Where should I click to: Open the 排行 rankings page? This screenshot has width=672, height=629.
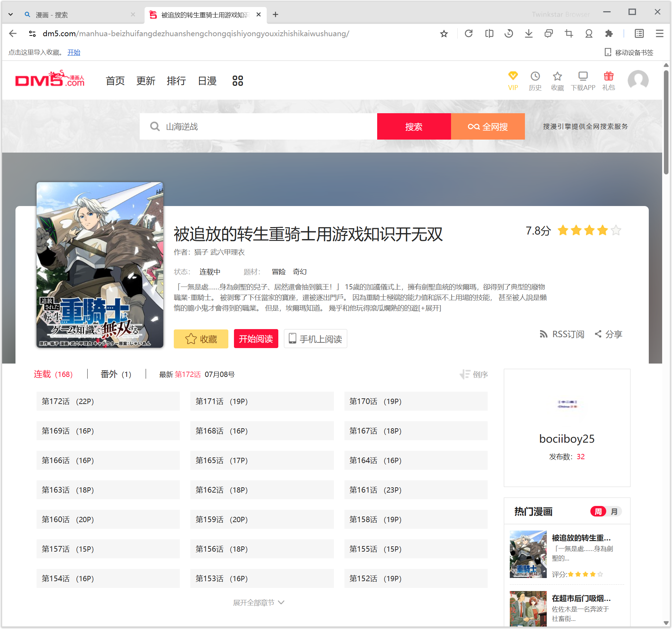176,81
